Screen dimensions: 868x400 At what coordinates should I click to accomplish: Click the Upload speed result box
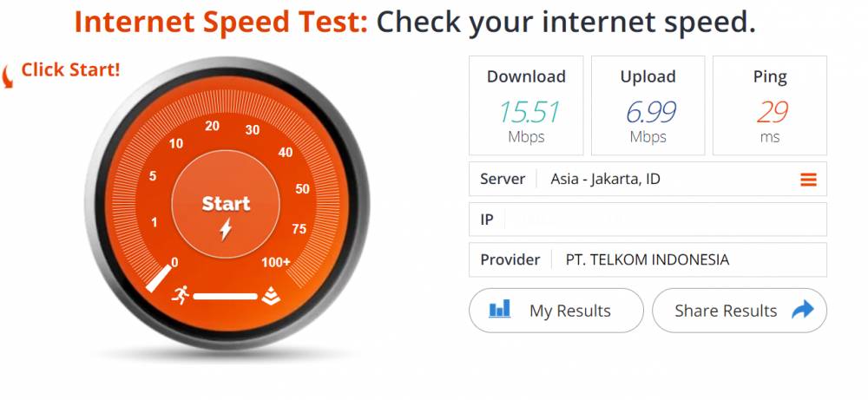pos(648,106)
